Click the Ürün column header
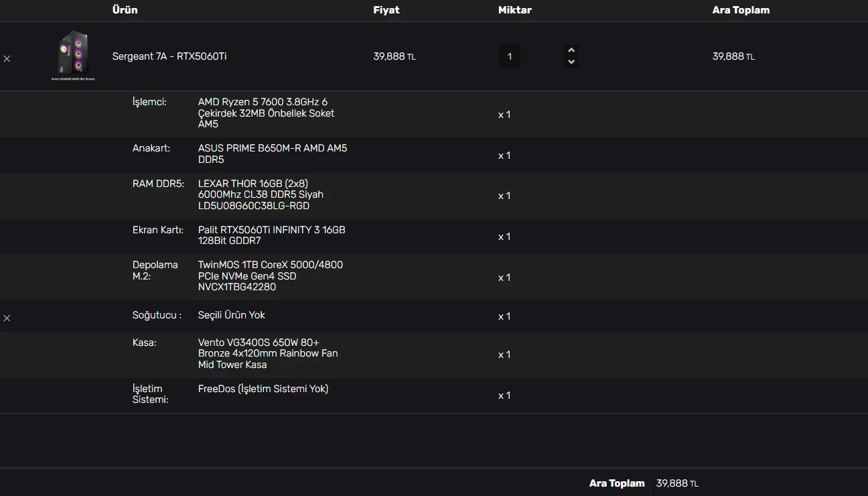 (x=125, y=10)
